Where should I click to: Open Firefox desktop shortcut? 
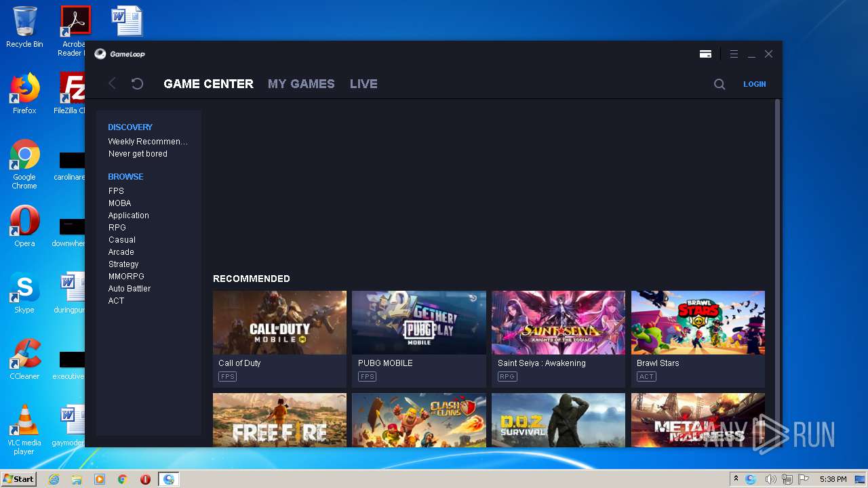click(x=24, y=94)
